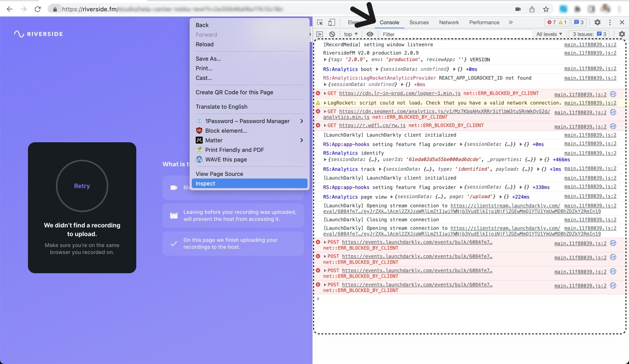The height and width of the screenshot is (364, 629).
Task: Open the top context dropdown
Action: point(351,34)
